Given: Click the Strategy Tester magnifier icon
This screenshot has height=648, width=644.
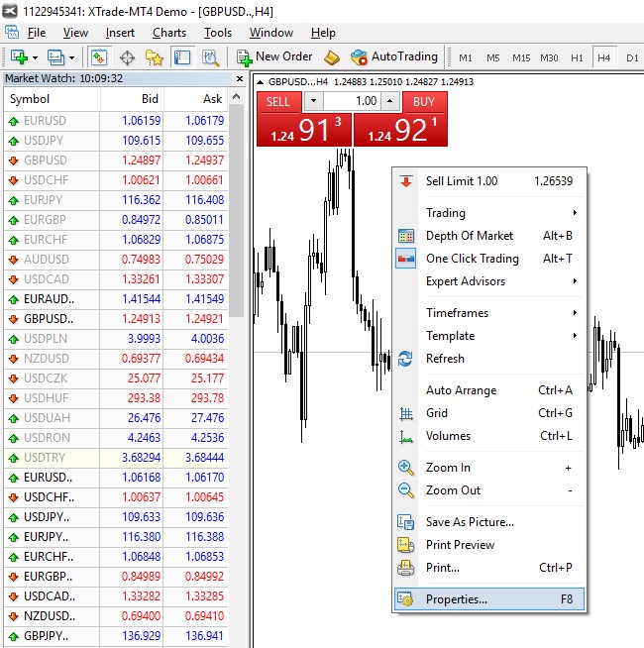Looking at the screenshot, I should [x=210, y=57].
